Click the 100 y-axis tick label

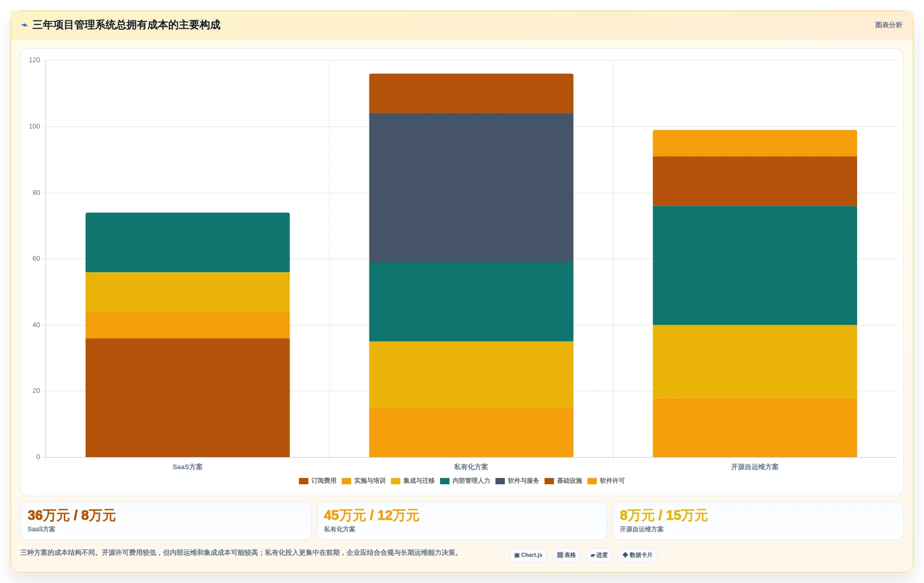[34, 126]
